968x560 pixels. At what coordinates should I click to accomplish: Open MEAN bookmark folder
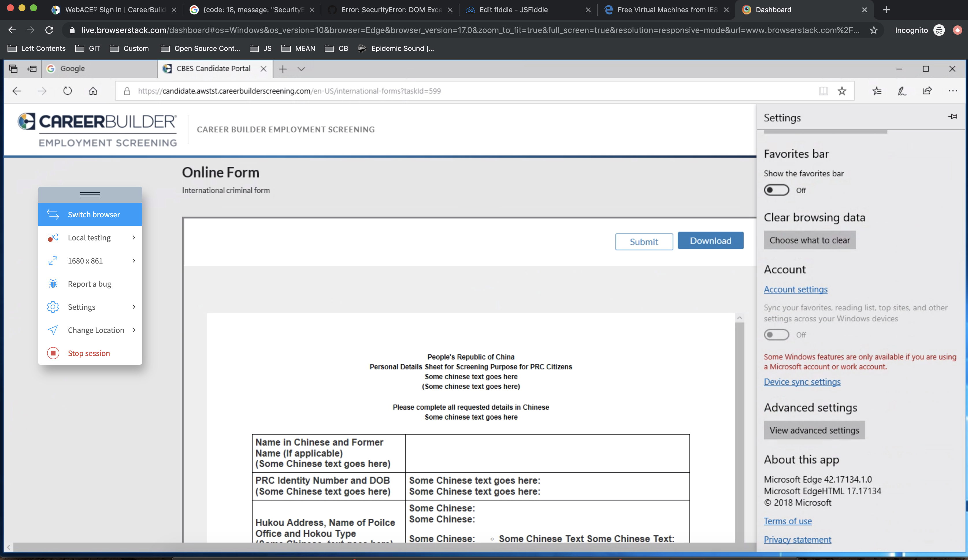coord(298,48)
